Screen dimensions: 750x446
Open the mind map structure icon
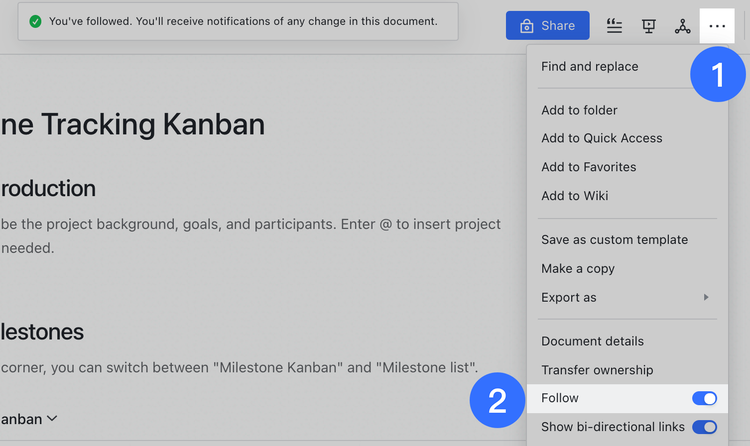click(x=683, y=26)
